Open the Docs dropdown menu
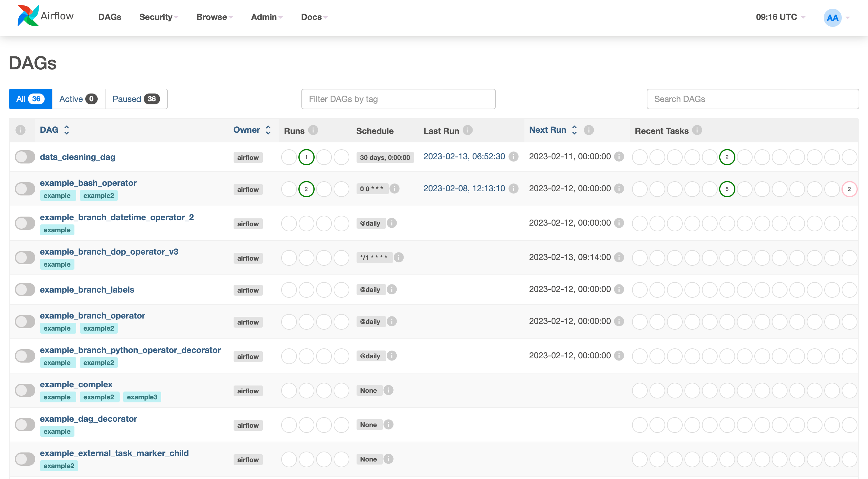The image size is (868, 479). pyautogui.click(x=314, y=17)
